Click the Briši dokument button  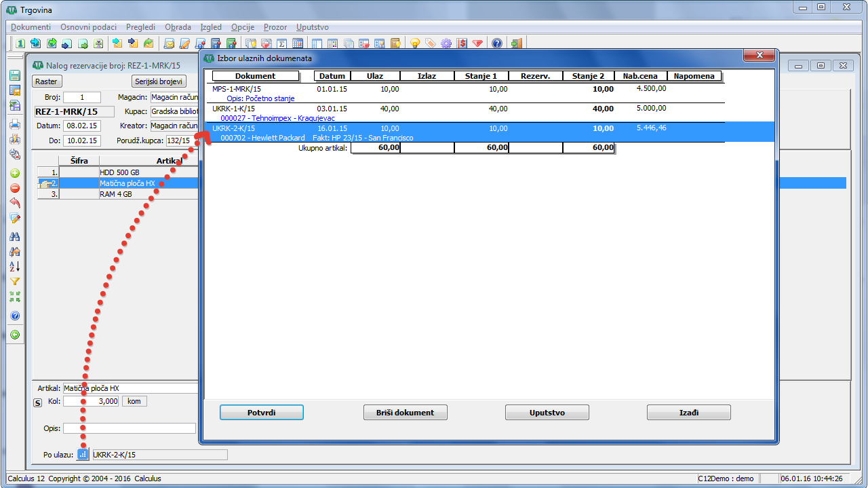[x=405, y=413]
